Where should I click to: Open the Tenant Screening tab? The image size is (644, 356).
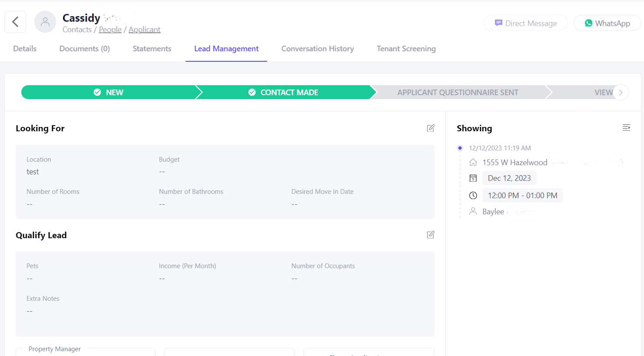point(406,49)
